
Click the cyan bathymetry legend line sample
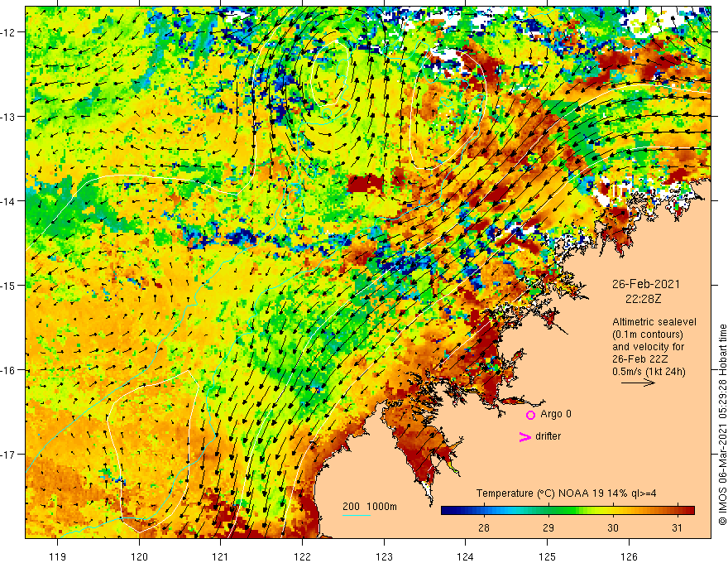point(357,515)
